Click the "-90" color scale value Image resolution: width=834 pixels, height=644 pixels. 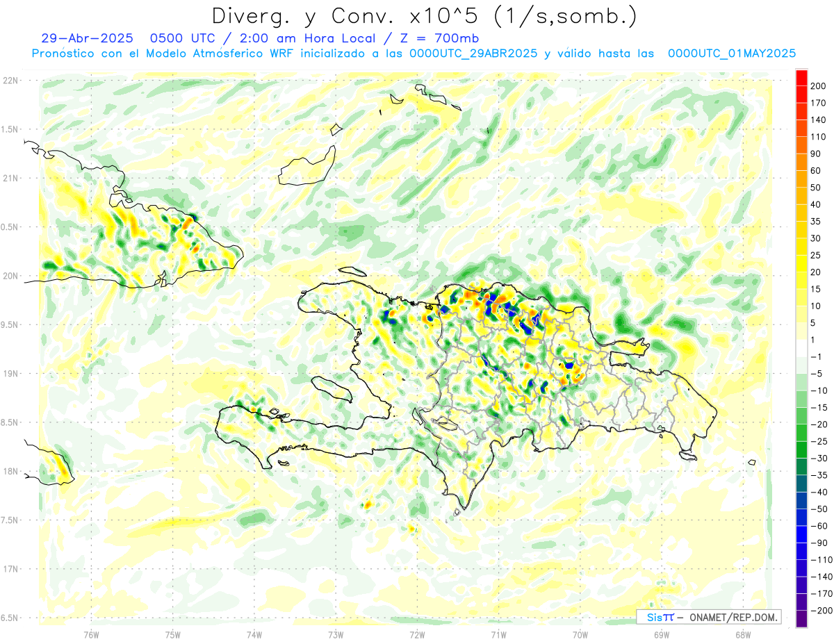819,543
